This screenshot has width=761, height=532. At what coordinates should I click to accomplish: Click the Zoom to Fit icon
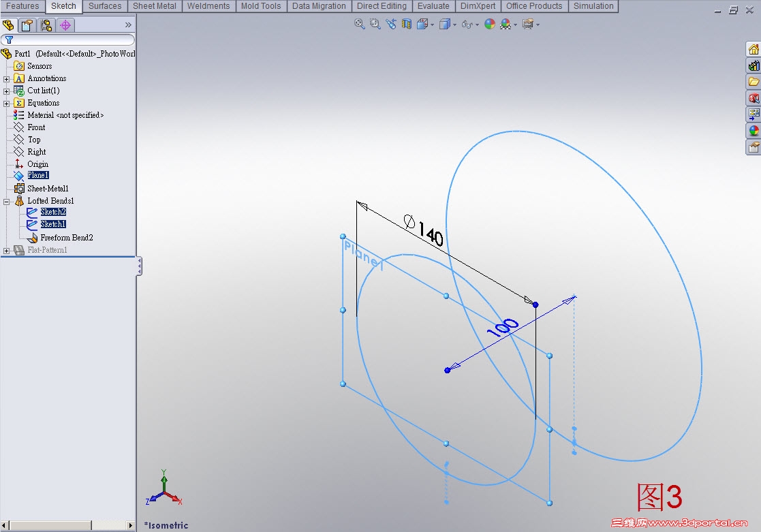coord(359,24)
